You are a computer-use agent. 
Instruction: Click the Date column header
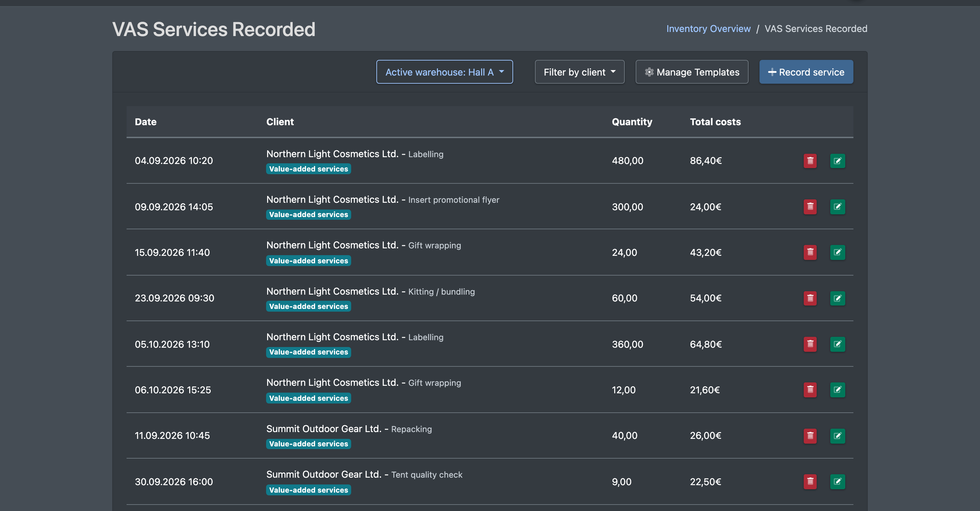coord(146,122)
